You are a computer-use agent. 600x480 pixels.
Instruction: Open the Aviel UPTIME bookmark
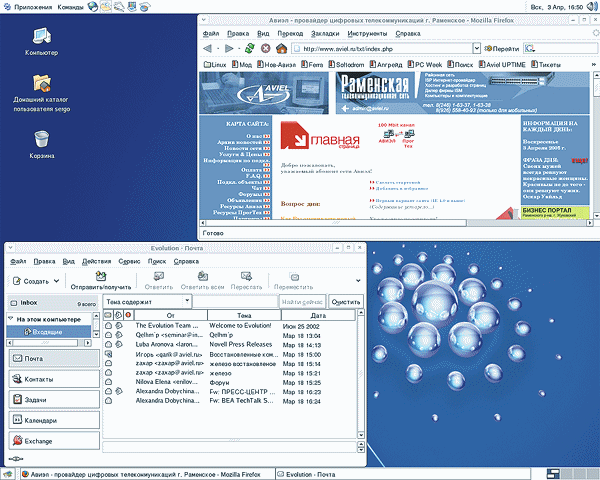(x=502, y=65)
